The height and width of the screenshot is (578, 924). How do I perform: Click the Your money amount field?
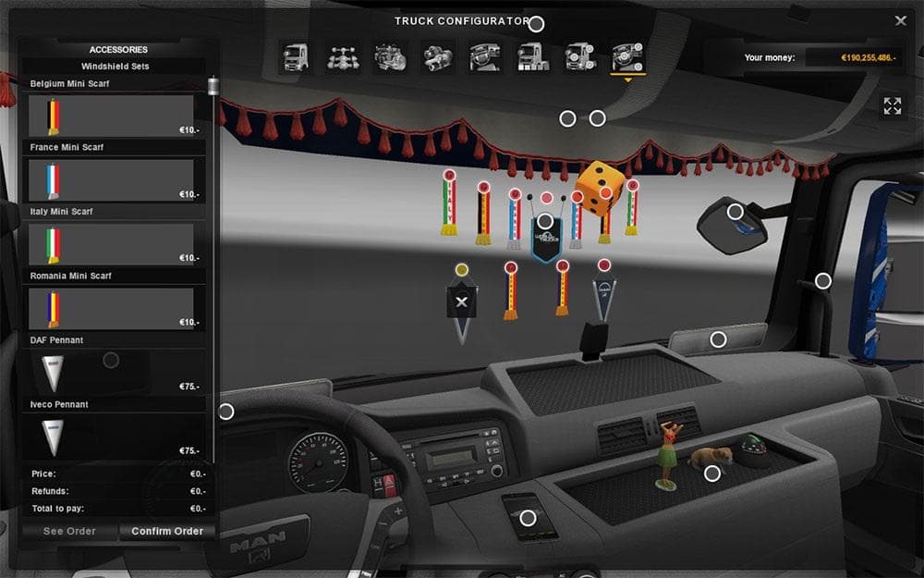853,57
